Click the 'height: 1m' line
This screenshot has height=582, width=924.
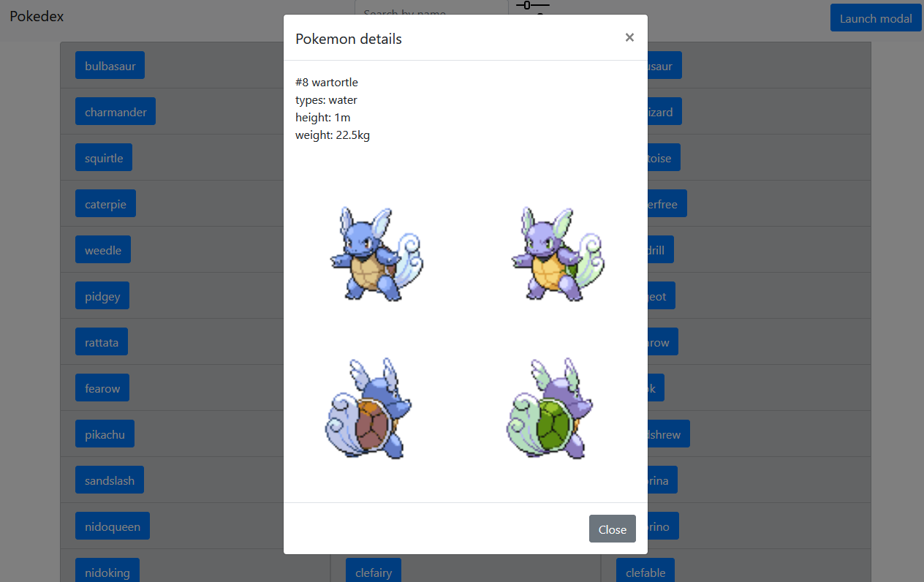click(x=322, y=117)
